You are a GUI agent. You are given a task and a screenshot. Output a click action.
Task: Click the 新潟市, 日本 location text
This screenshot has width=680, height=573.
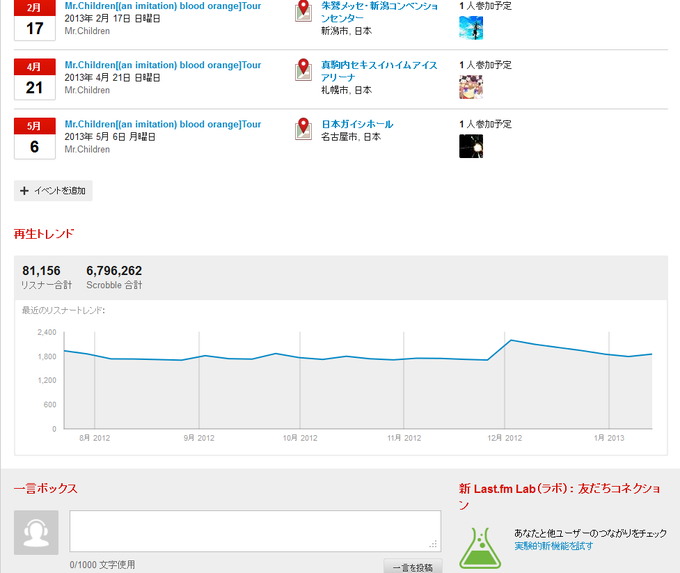[346, 31]
